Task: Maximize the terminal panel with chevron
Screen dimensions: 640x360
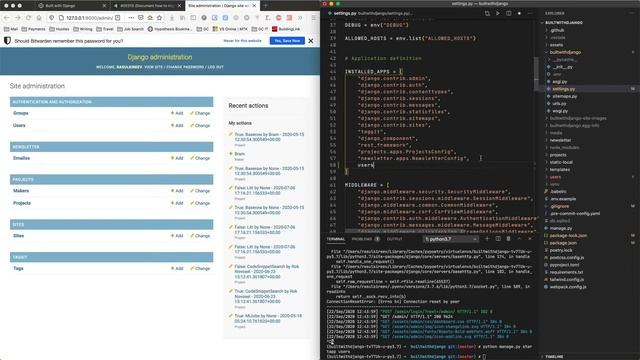Action: pos(519,239)
